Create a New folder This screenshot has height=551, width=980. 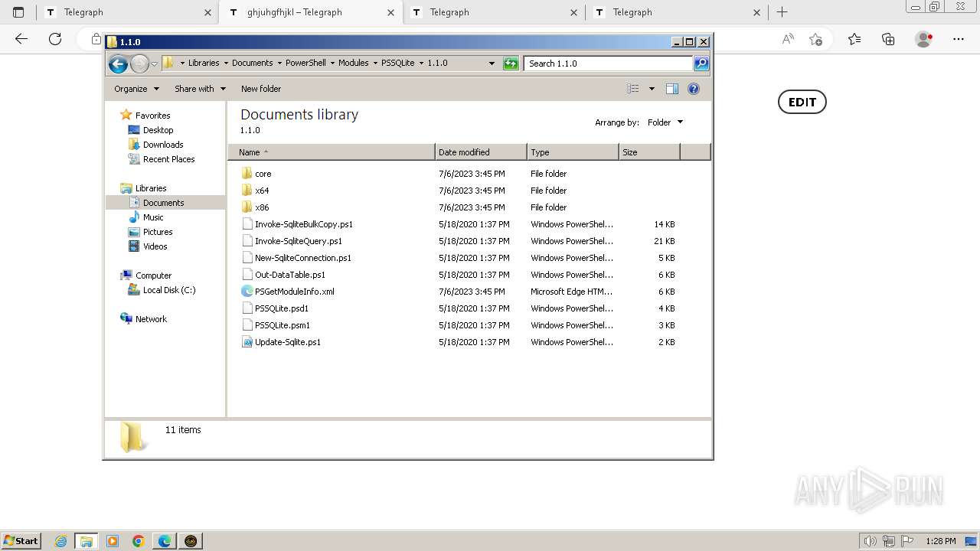click(x=261, y=89)
